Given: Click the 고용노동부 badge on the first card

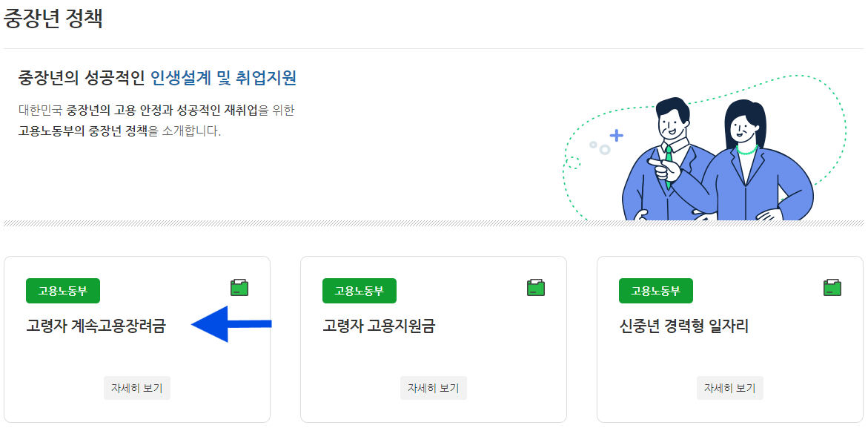Looking at the screenshot, I should pos(62,291).
